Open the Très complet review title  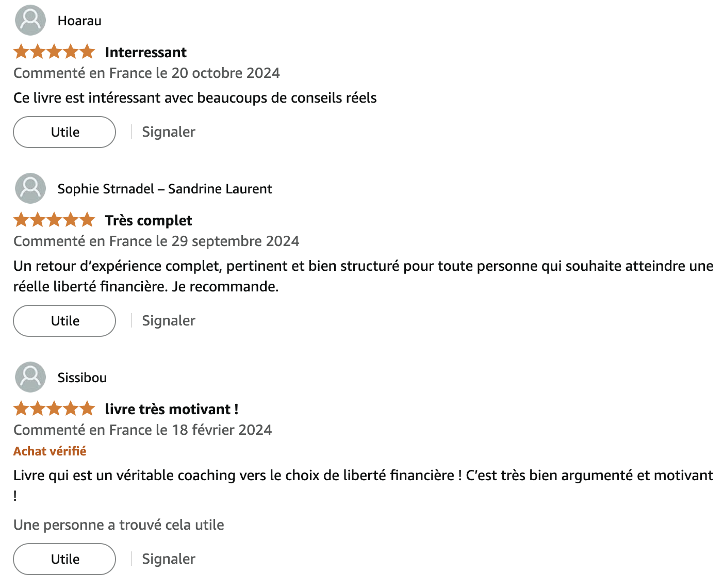149,221
